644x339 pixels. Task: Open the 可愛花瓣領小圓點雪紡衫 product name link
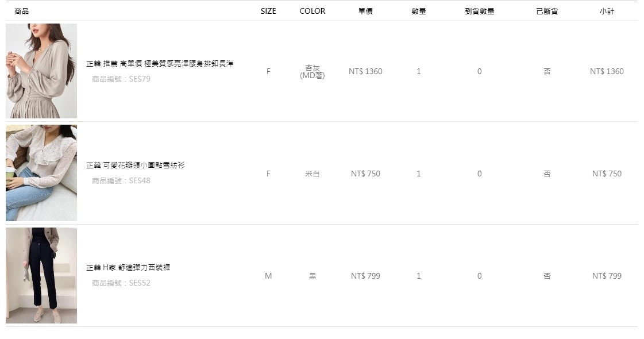coord(136,165)
